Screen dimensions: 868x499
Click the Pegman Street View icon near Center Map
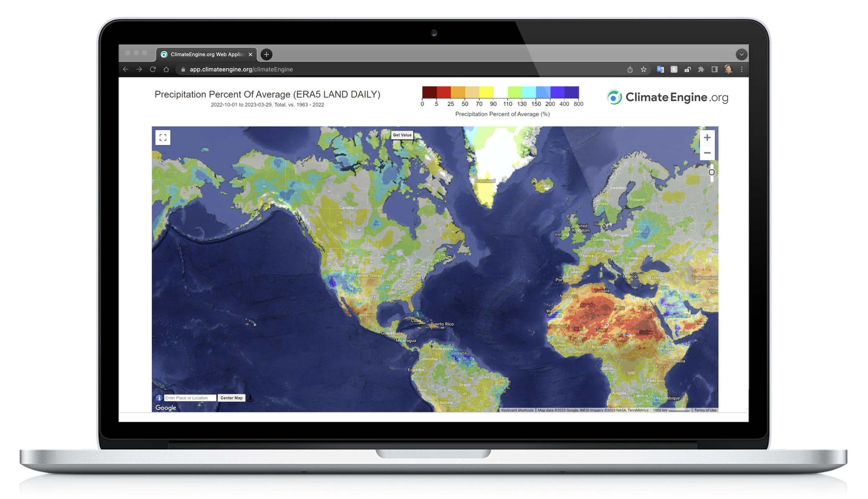tap(251, 398)
